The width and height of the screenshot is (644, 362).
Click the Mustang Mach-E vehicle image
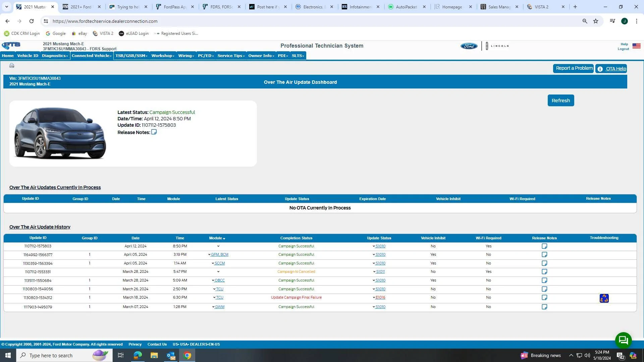[x=60, y=133]
